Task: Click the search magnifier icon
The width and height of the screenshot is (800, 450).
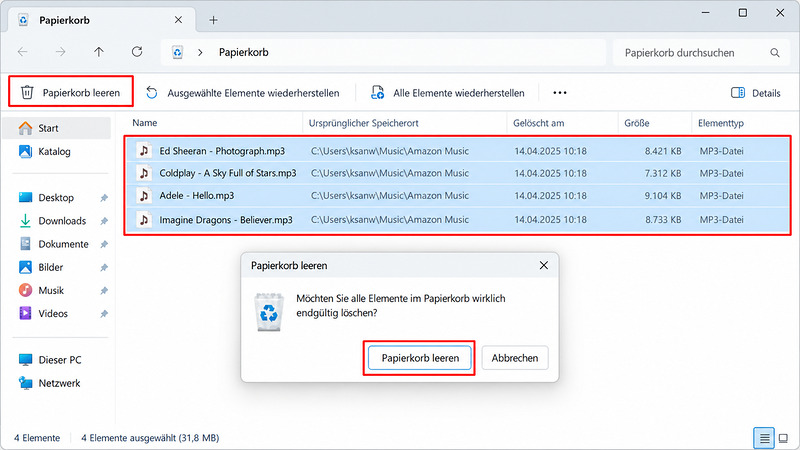Action: (x=774, y=53)
